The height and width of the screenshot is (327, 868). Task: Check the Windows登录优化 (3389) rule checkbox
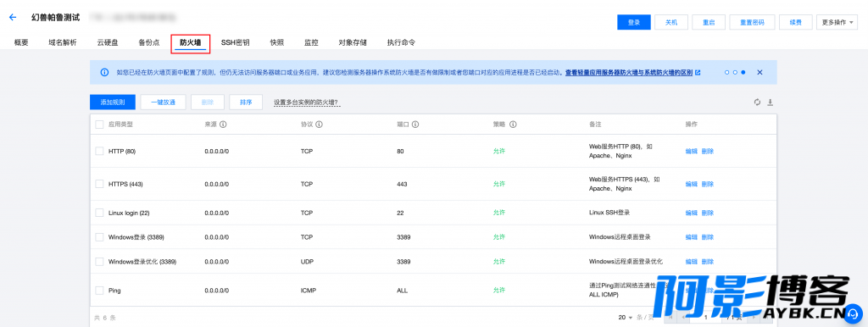click(99, 261)
